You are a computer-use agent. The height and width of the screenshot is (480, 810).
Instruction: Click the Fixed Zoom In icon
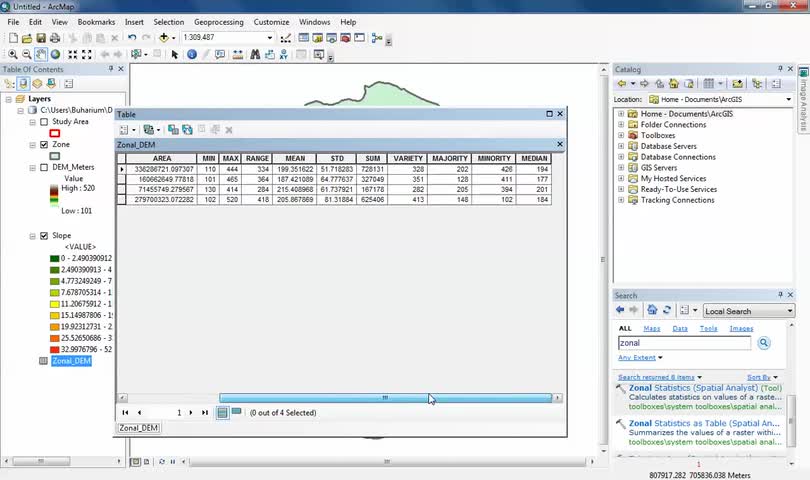(73, 54)
